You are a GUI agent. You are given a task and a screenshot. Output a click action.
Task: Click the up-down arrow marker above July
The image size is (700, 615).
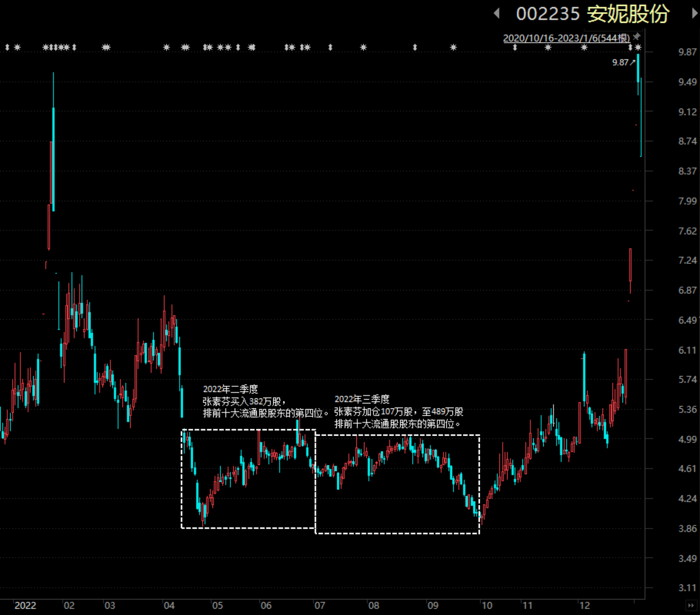tap(330, 47)
